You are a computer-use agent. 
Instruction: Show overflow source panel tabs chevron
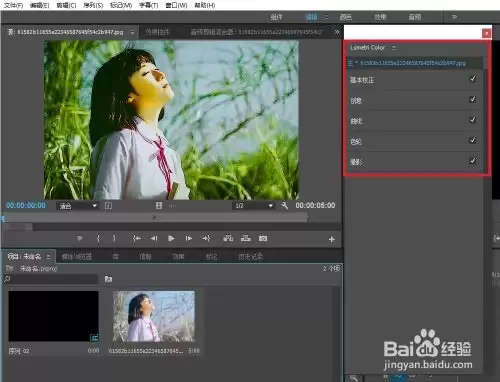click(337, 32)
